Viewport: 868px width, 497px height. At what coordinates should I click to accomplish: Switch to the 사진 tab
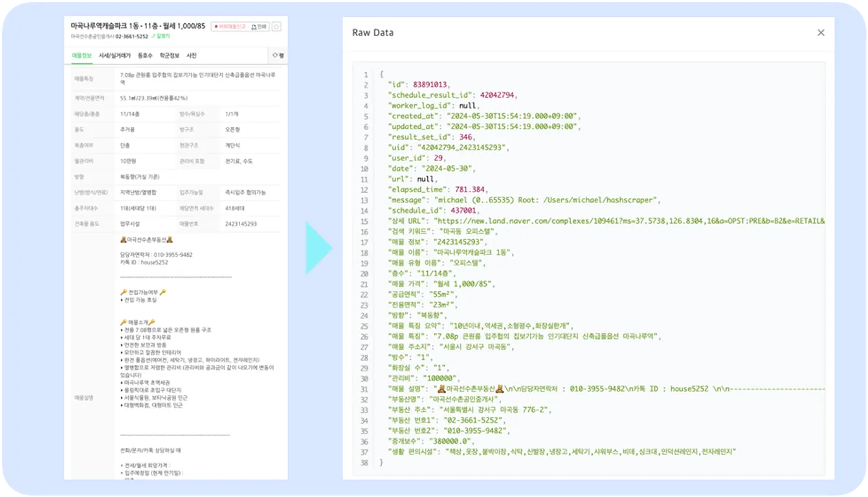(192, 56)
